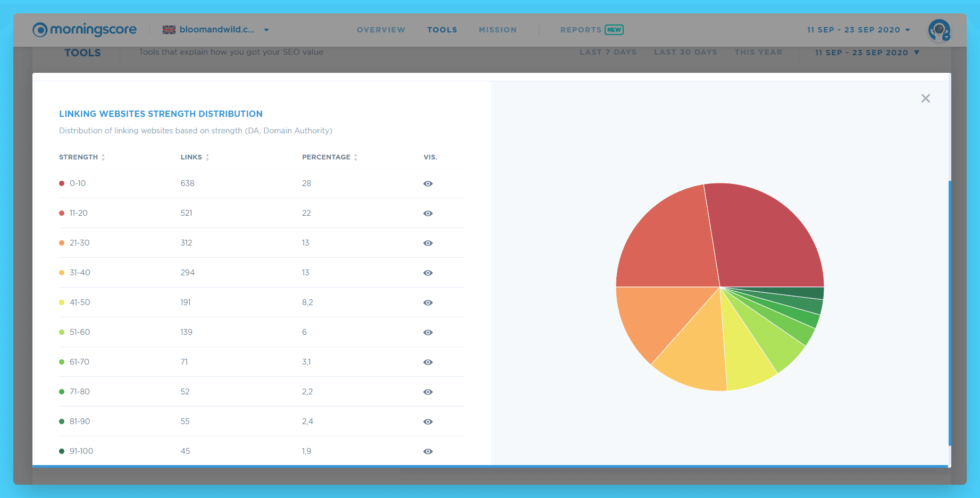Image resolution: width=980 pixels, height=498 pixels.
Task: Toggle visibility of 0-10 strength row
Action: click(x=428, y=183)
